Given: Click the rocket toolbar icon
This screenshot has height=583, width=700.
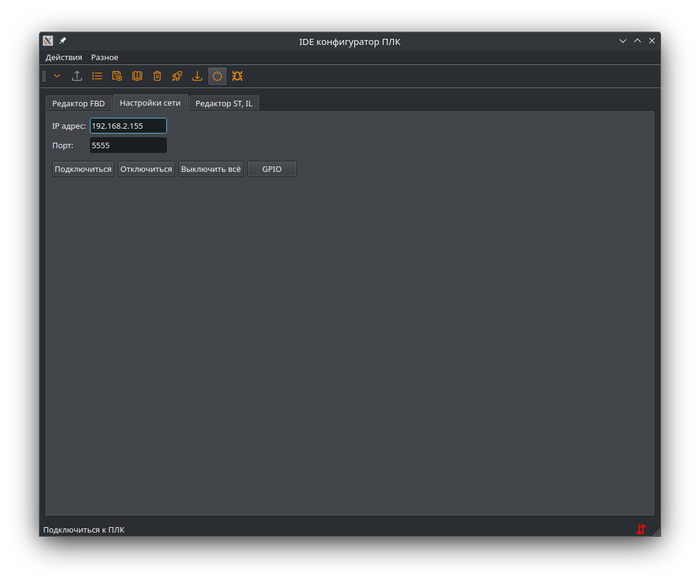Looking at the screenshot, I should click(177, 76).
